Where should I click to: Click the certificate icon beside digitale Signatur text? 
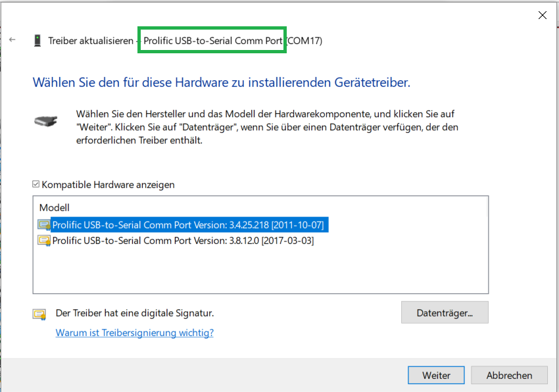[x=39, y=314]
